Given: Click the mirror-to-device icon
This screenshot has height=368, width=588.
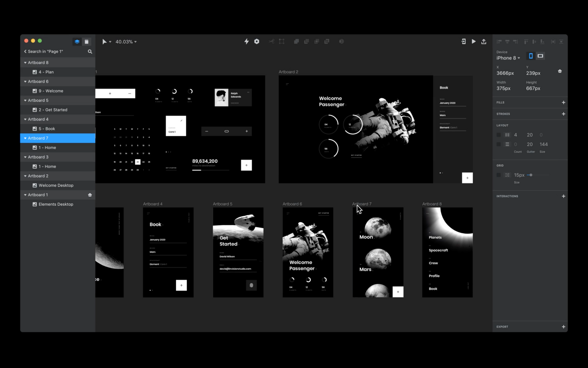Looking at the screenshot, I should point(463,42).
